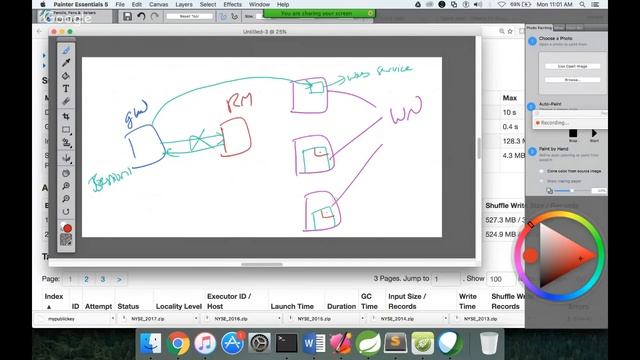The width and height of the screenshot is (640, 360).
Task: Select the Brush tool in the toolbox
Action: (66, 51)
